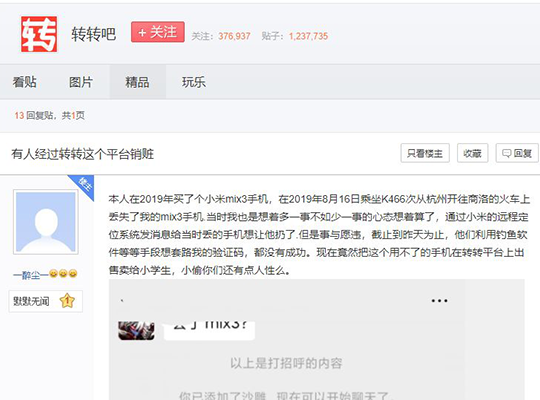This screenshot has width=540, height=400.
Task: Open three-dots menu in chat screenshot
Action: pyautogui.click(x=439, y=301)
